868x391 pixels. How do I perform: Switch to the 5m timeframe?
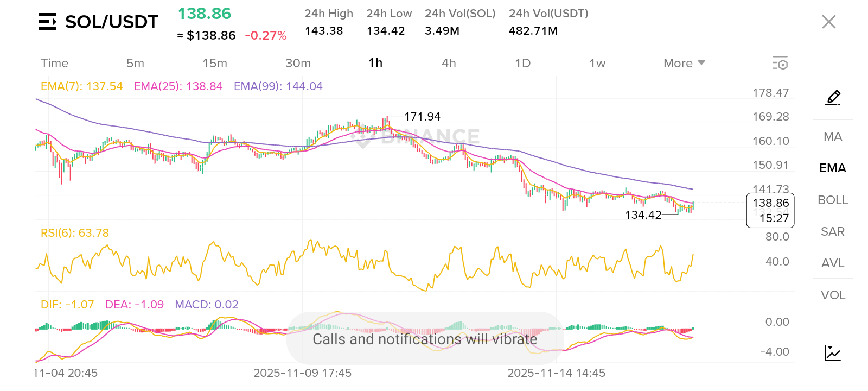point(135,63)
